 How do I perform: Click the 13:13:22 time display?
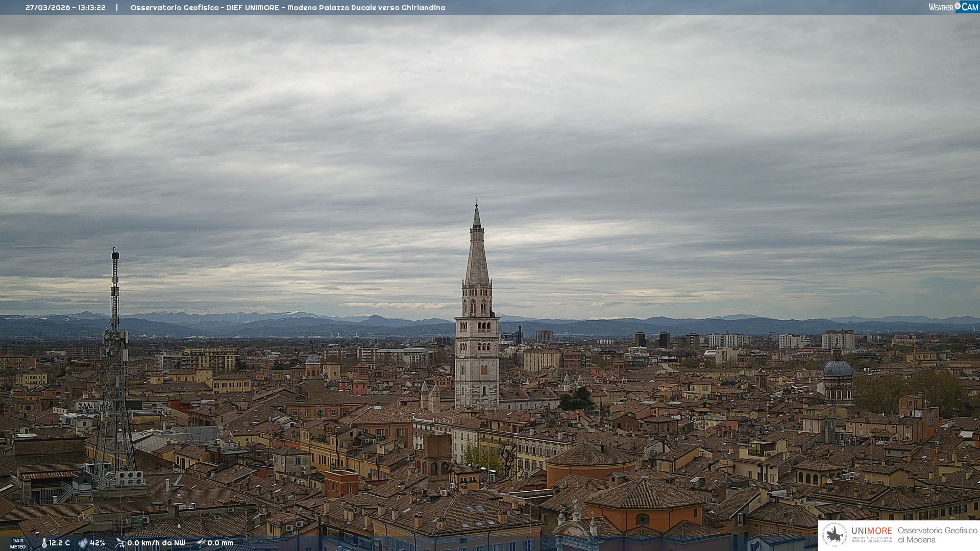coord(91,8)
